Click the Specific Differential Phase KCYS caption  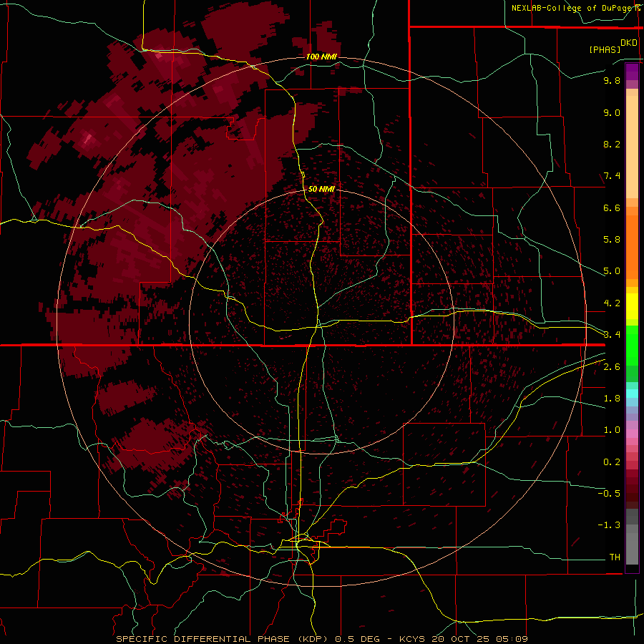tap(321, 639)
